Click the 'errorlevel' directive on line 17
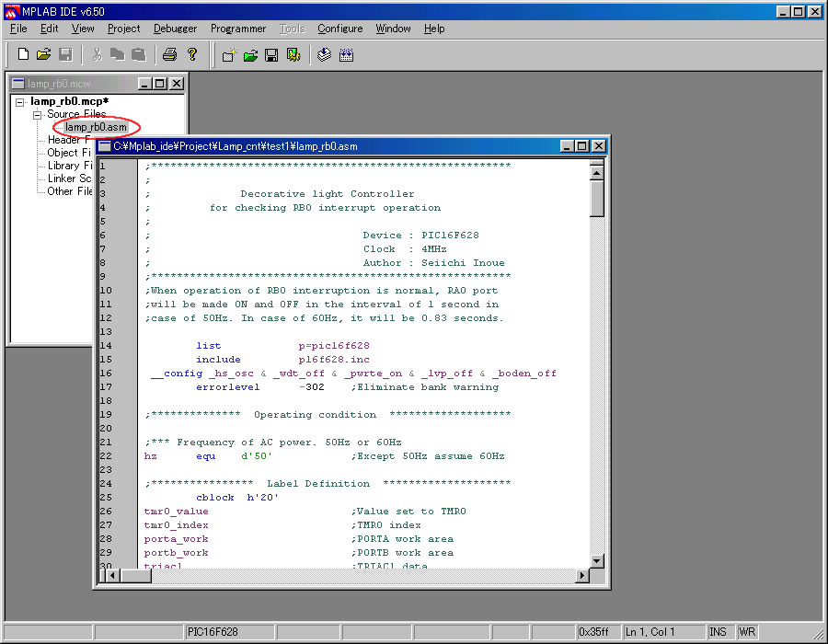 (x=228, y=387)
